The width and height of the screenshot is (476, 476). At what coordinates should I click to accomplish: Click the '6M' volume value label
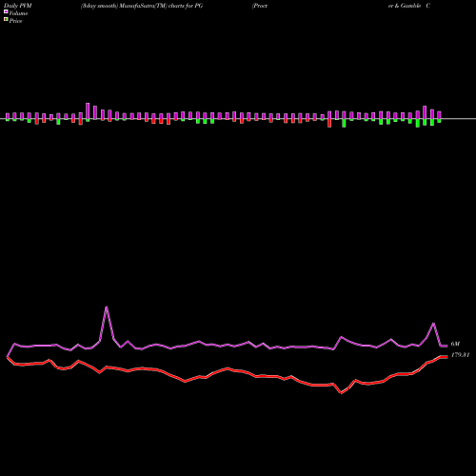click(455, 344)
